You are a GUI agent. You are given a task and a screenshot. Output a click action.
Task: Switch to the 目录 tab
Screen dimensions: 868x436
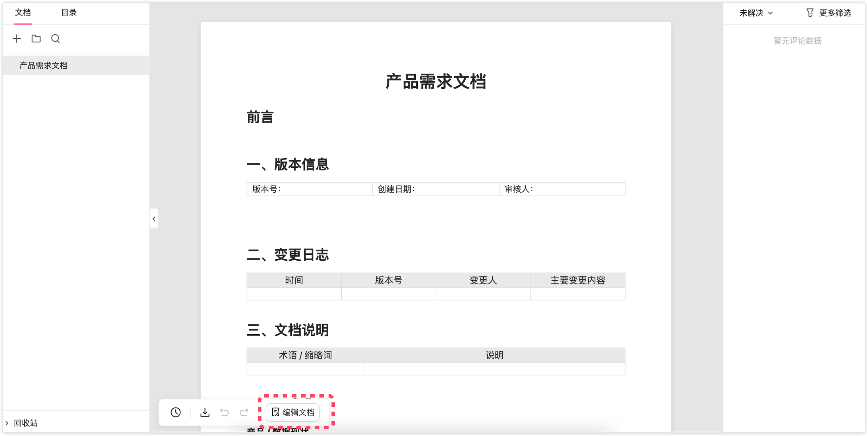click(x=69, y=12)
